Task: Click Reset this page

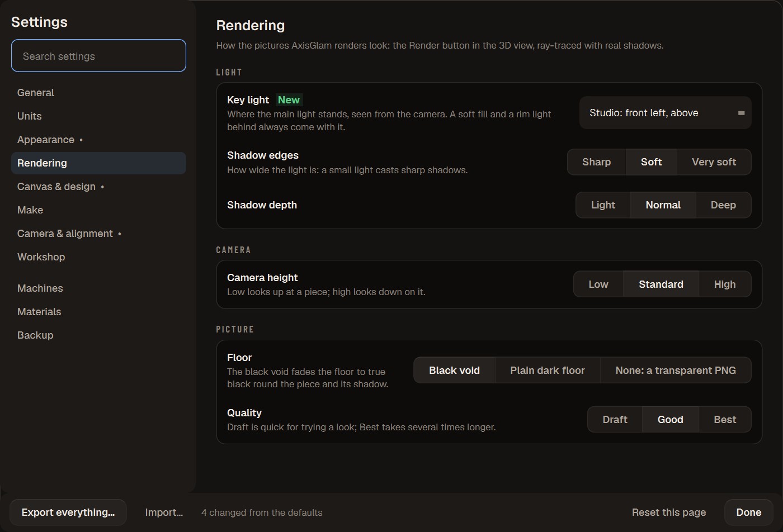Action: click(x=669, y=512)
